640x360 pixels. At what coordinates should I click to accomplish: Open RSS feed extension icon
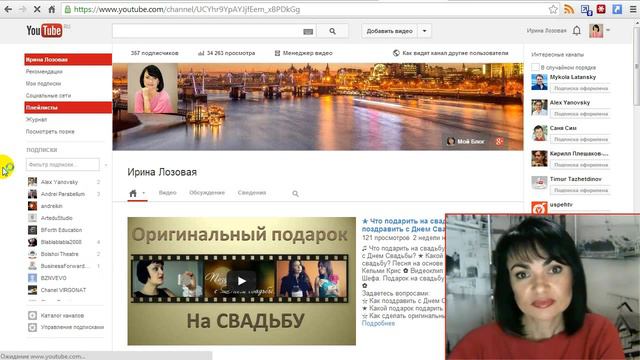tap(569, 9)
